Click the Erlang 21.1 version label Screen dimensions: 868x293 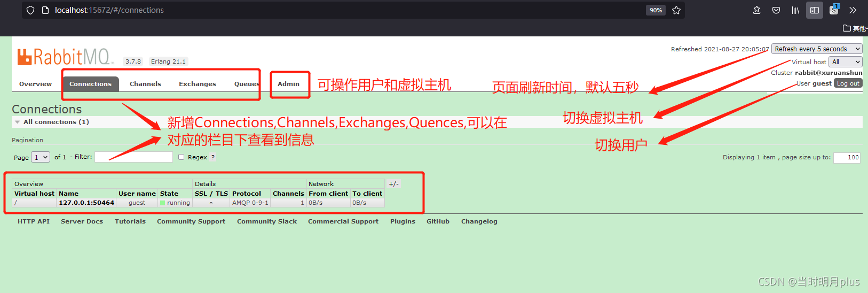pos(168,61)
